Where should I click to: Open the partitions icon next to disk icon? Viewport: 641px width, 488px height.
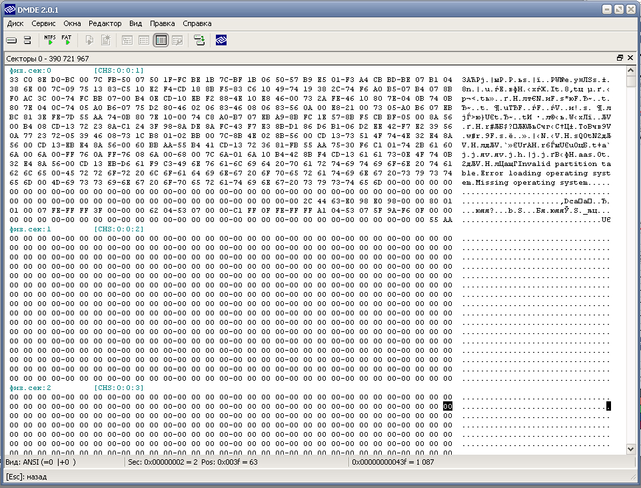tap(28, 41)
